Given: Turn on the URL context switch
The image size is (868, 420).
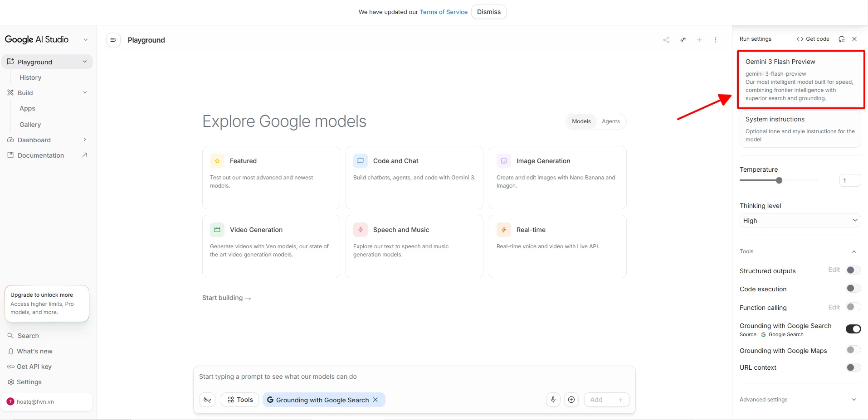Looking at the screenshot, I should point(853,367).
